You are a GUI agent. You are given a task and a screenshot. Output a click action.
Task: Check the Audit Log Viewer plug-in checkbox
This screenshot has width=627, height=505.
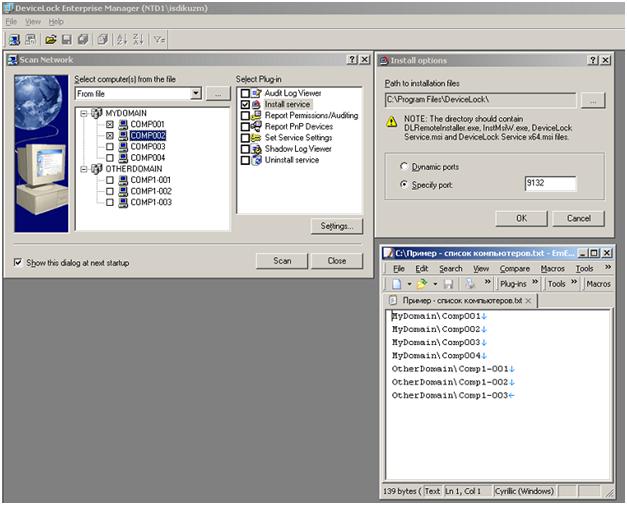[x=245, y=93]
